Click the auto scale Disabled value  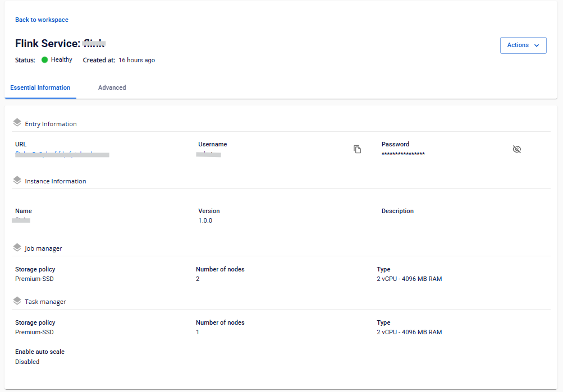[x=28, y=362]
